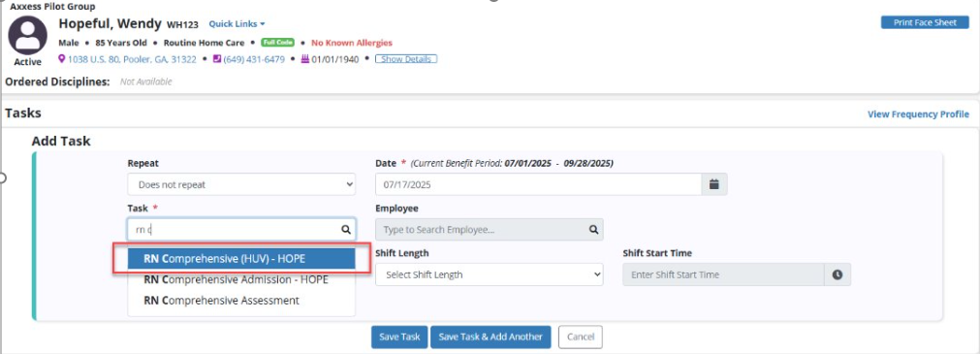The image size is (980, 354).
Task: Click the birthday cake date icon
Action: [305, 59]
